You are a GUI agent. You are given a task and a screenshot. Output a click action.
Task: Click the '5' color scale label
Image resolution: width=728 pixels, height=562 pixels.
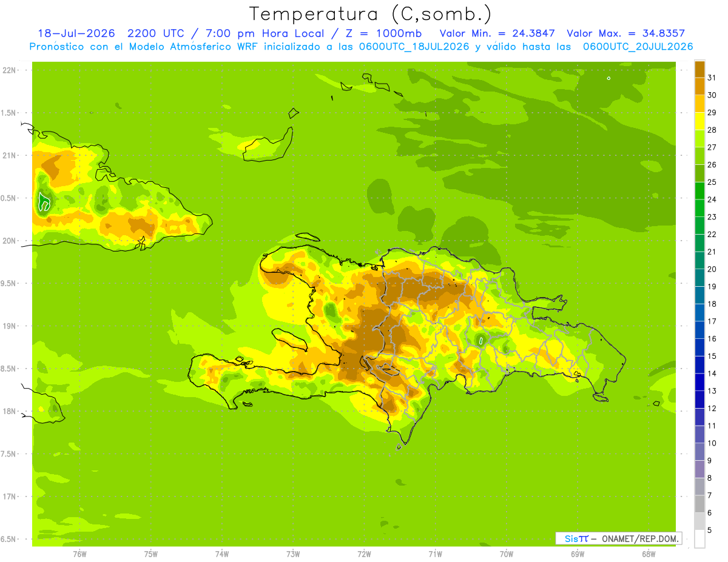coord(710,530)
